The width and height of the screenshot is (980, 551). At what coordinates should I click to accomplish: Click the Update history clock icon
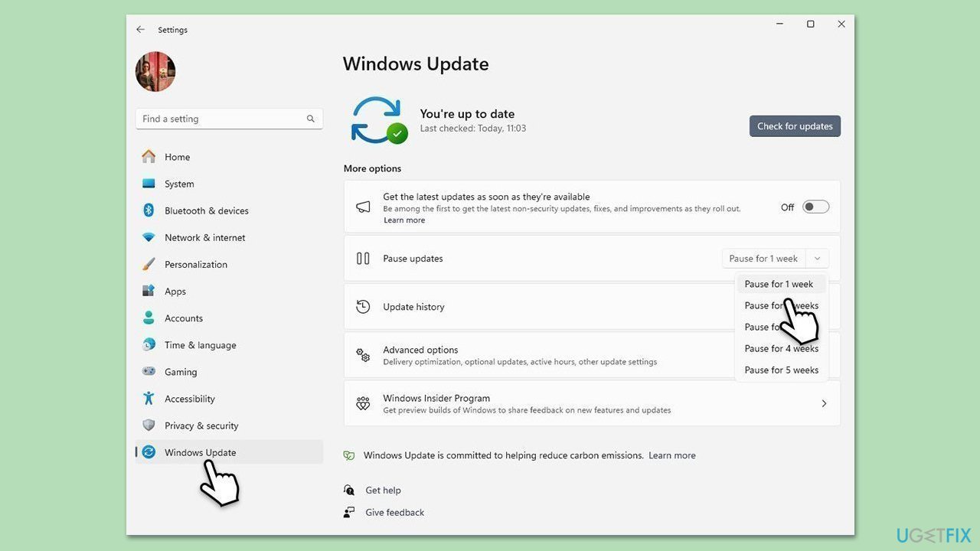363,307
